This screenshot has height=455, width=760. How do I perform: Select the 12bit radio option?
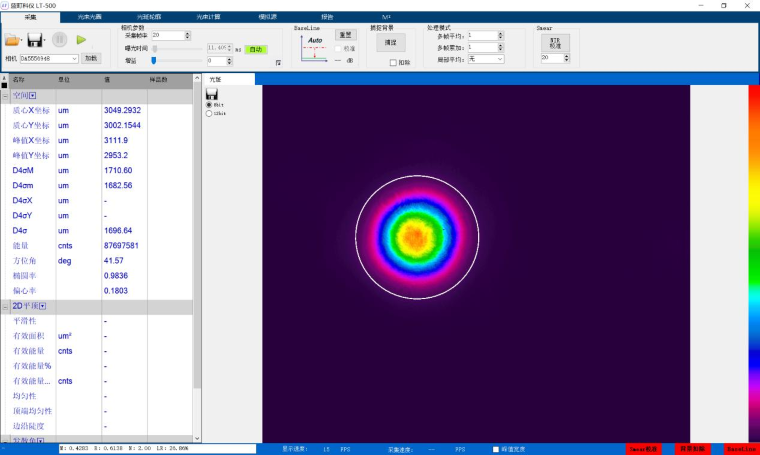[x=209, y=113]
